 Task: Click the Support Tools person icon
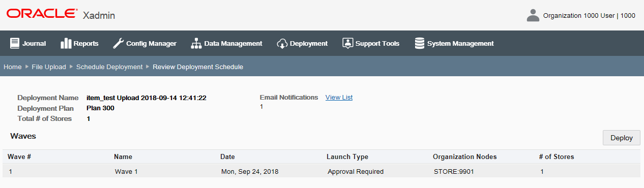[348, 43]
